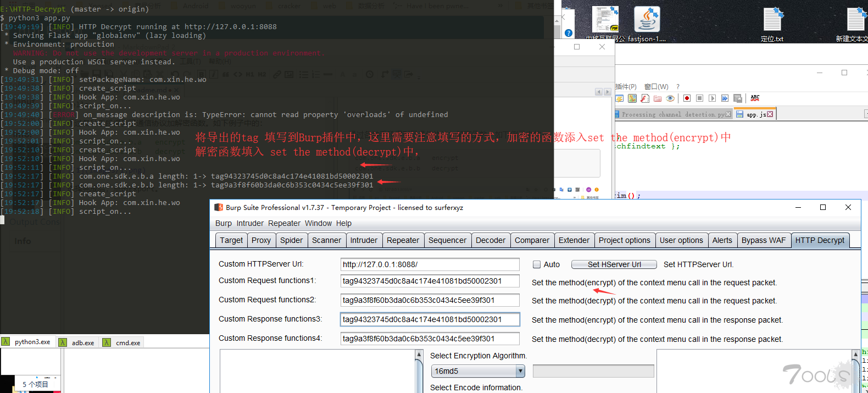868x393 pixels.
Task: Click the macro playback icon in Notepad++
Action: [712, 98]
